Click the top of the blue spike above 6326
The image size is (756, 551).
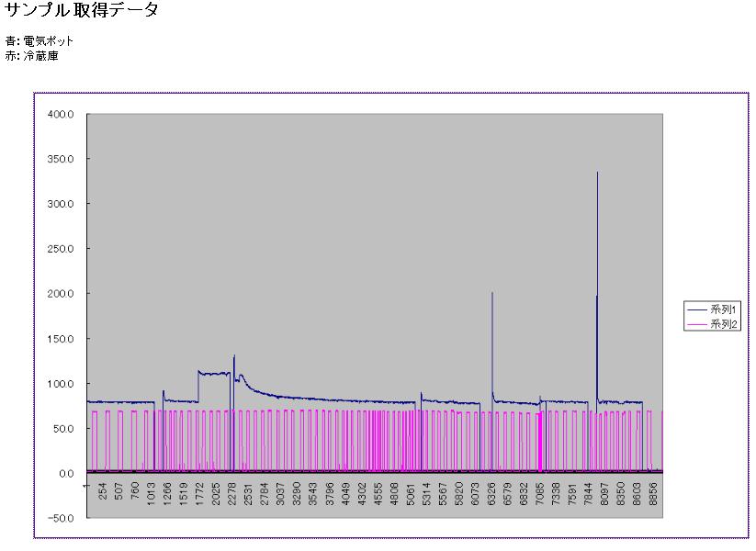coord(492,293)
